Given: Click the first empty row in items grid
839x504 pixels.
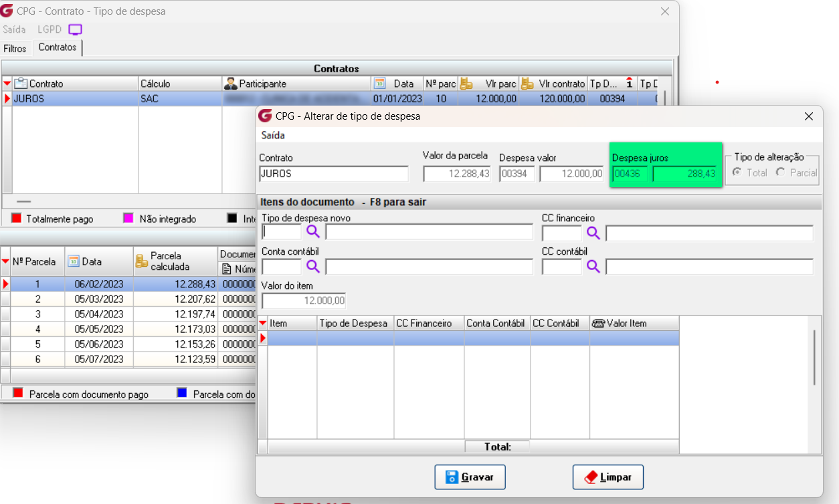Looking at the screenshot, I should click(x=474, y=338).
